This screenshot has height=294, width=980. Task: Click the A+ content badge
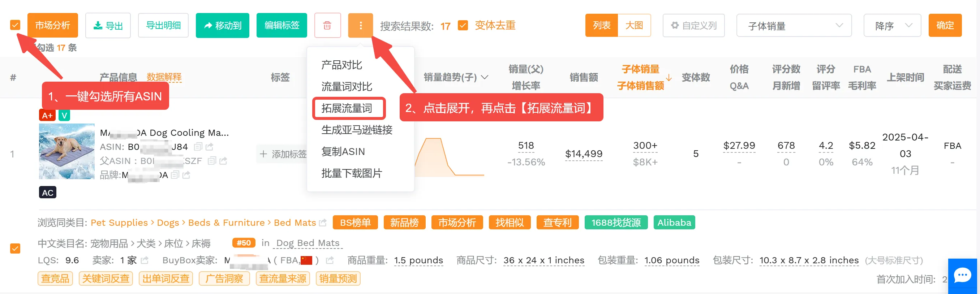[x=47, y=115]
